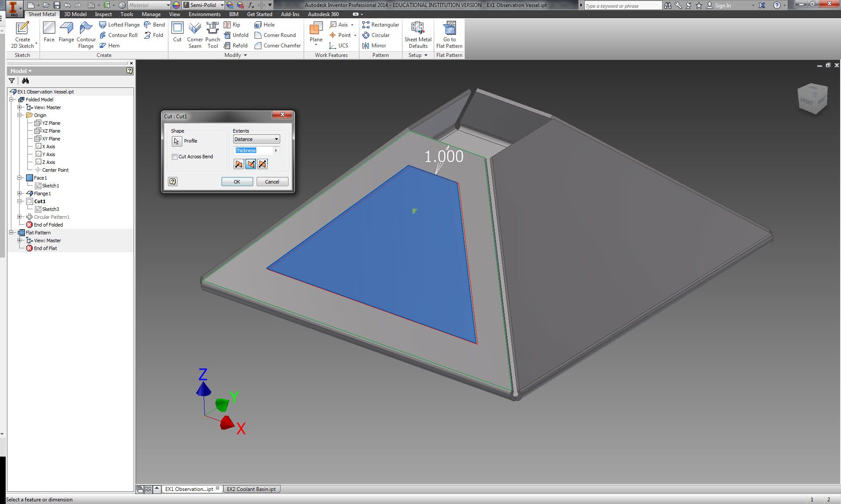Open the appearance color wheel selector
841x504 pixels.
coord(176,5)
